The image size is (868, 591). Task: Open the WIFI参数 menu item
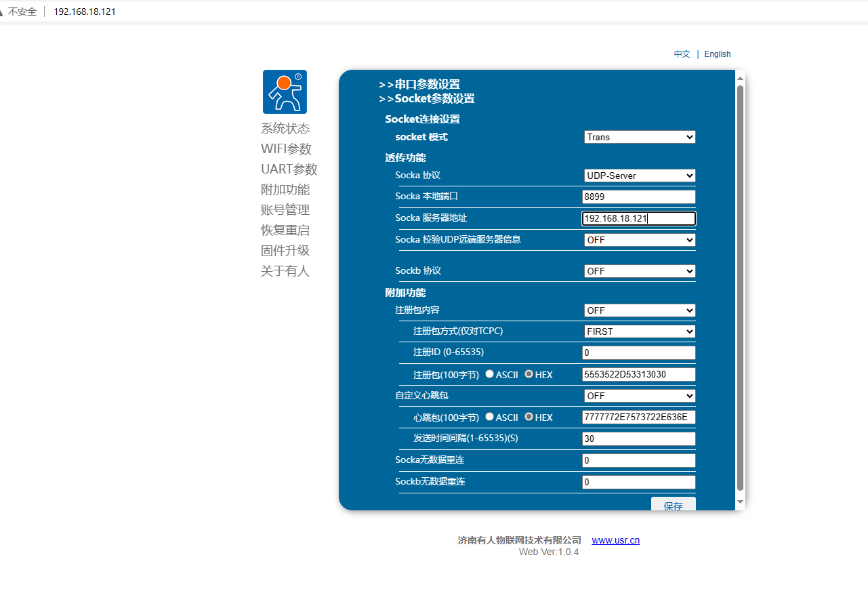(286, 149)
